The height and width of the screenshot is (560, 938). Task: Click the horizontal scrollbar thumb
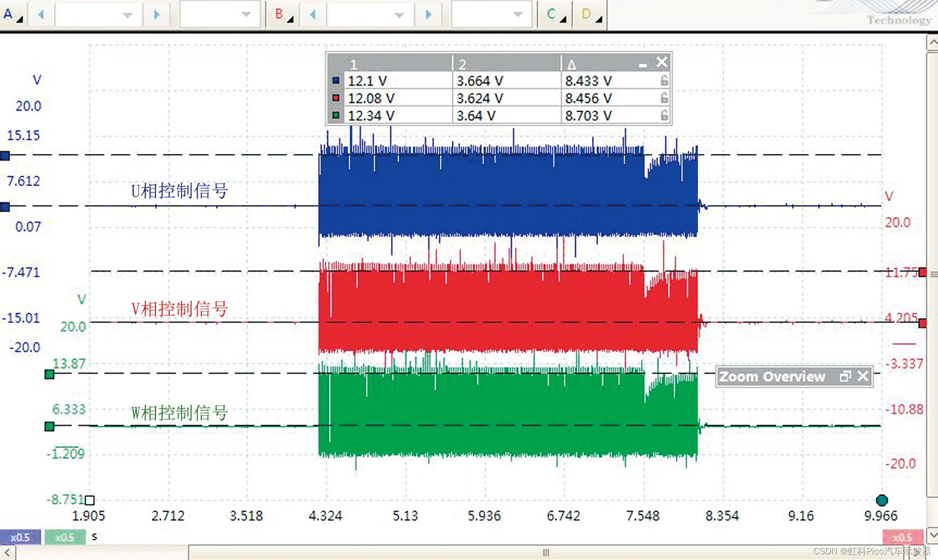click(x=546, y=552)
